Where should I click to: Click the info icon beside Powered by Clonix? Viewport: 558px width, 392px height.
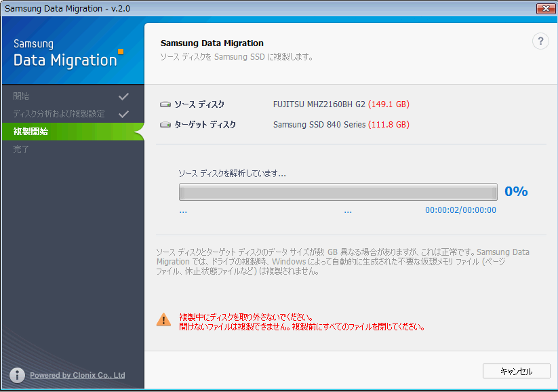pos(17,375)
